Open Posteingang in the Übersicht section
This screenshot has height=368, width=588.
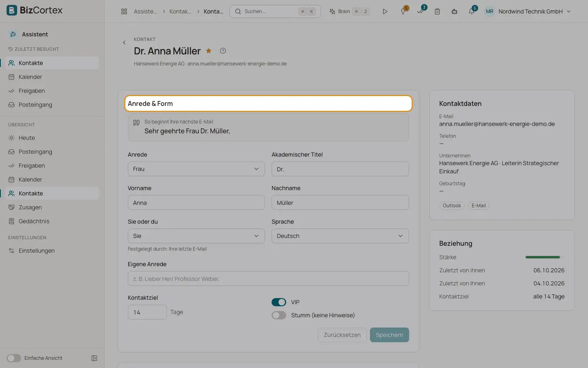point(52,152)
